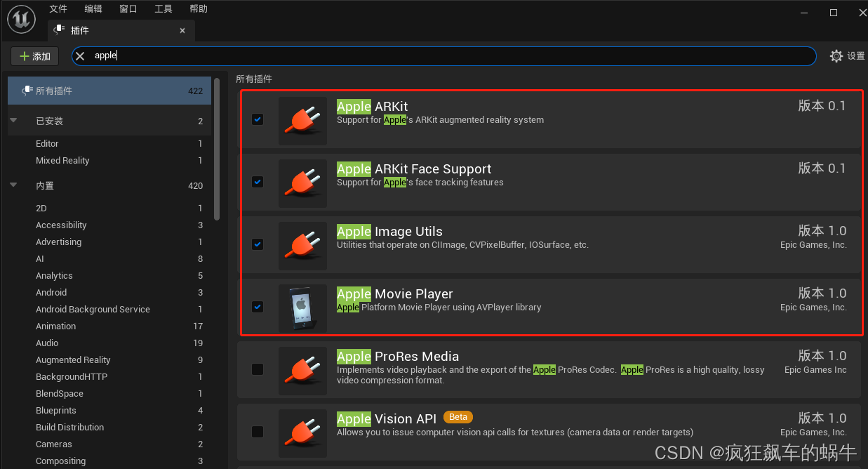
Task: Click the plugin icon beside 所有插件
Action: (x=27, y=91)
